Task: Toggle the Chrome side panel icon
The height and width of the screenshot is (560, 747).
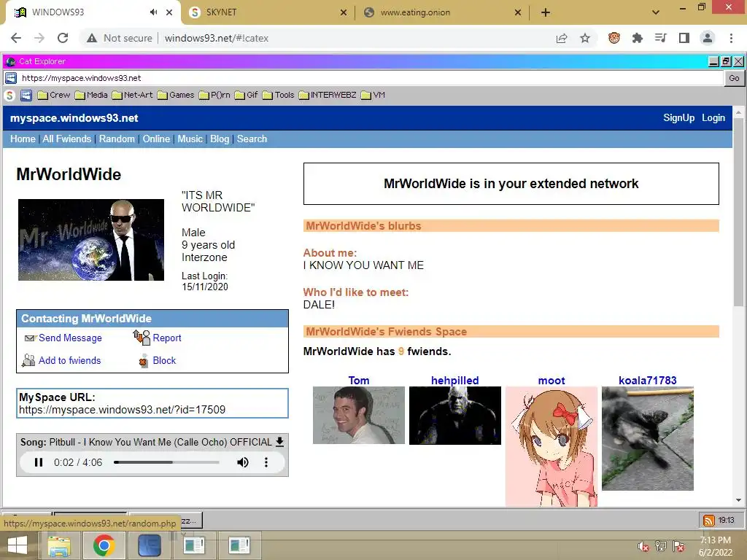Action: pyautogui.click(x=684, y=38)
